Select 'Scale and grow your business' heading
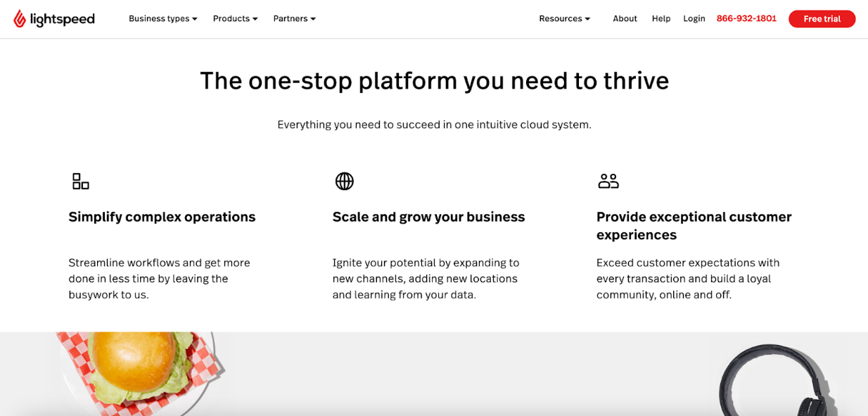 (428, 217)
